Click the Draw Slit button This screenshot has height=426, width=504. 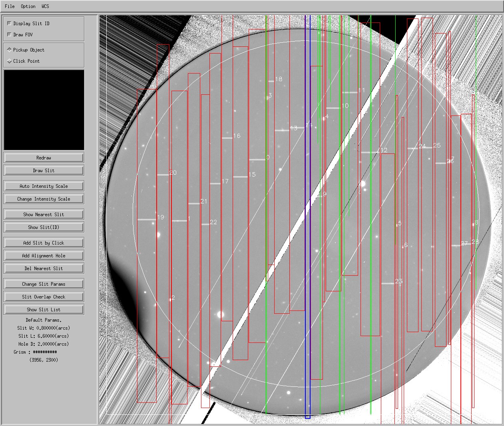pos(44,171)
